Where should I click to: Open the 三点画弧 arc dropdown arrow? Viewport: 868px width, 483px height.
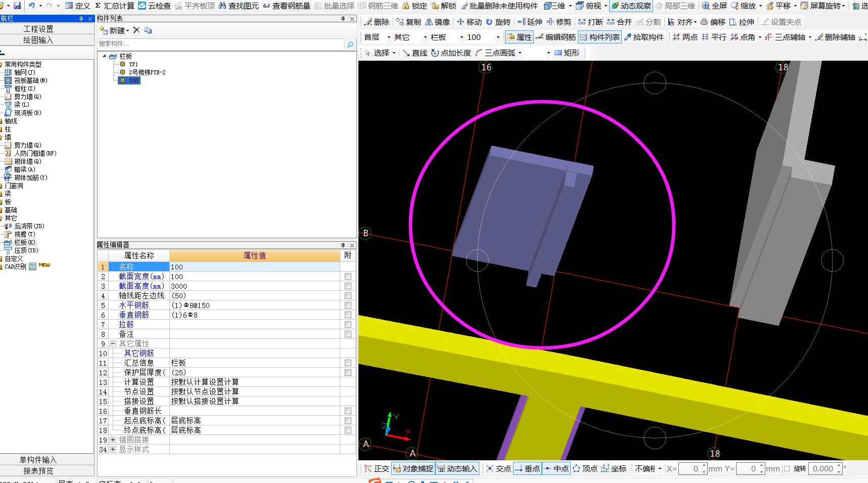pos(520,53)
